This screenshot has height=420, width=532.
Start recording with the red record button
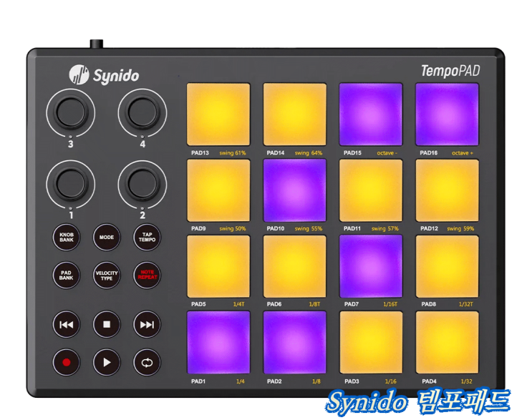pyautogui.click(x=66, y=362)
